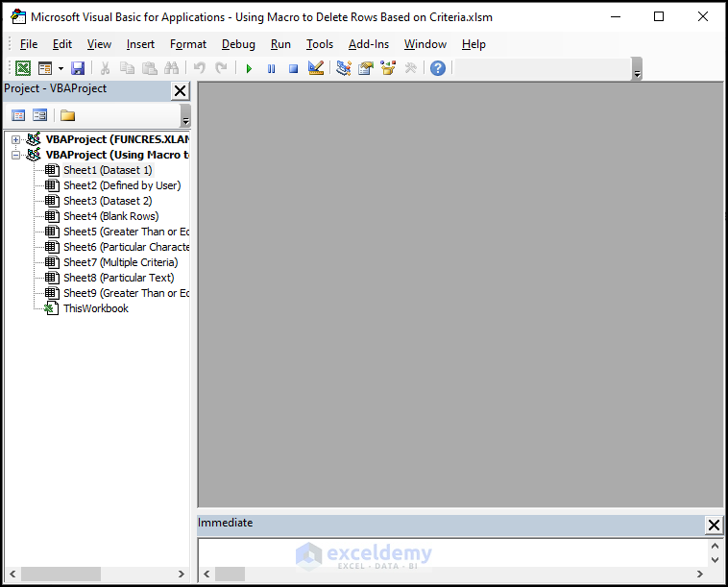Viewport: 728px width, 587px height.
Task: Select Sheet4 (Blank Rows)
Action: click(x=111, y=216)
